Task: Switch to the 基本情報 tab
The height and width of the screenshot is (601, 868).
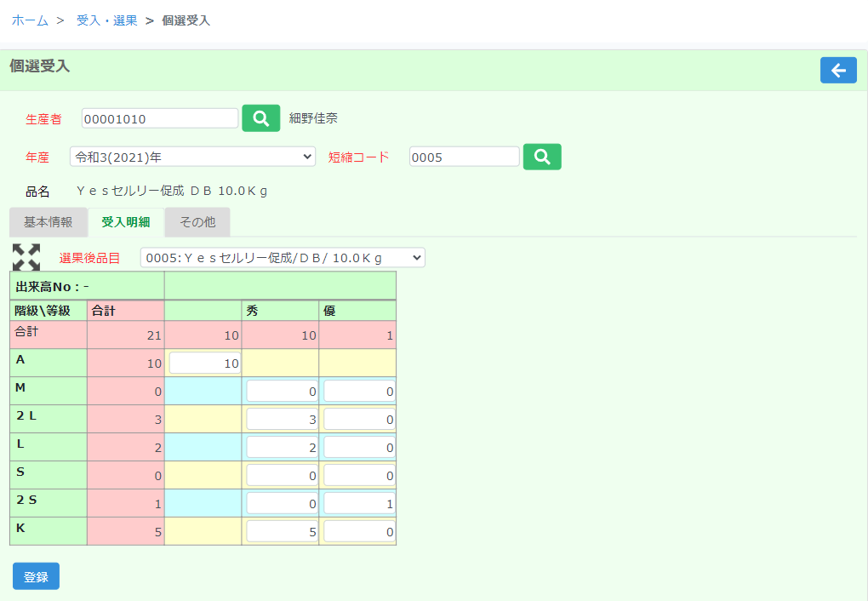Action: pyautogui.click(x=48, y=222)
